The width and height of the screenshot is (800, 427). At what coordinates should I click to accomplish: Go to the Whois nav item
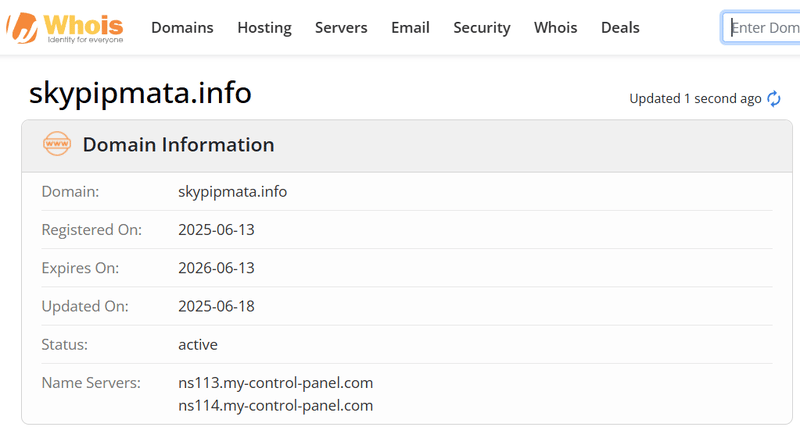556,28
